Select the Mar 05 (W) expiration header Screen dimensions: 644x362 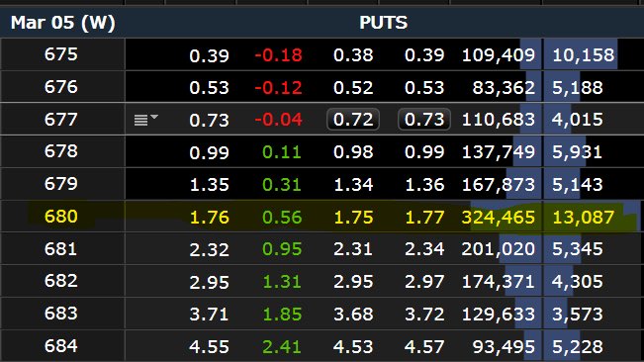pos(63,23)
